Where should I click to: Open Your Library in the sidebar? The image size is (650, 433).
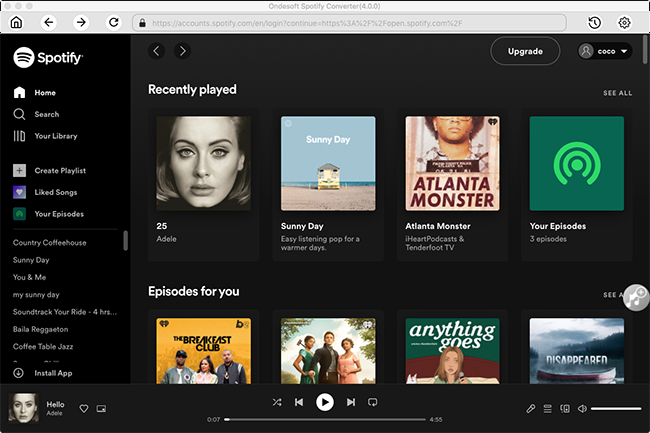[55, 136]
